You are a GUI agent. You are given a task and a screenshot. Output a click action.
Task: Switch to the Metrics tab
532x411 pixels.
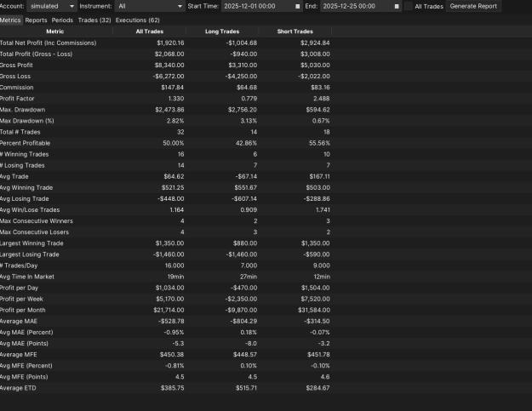[10, 20]
